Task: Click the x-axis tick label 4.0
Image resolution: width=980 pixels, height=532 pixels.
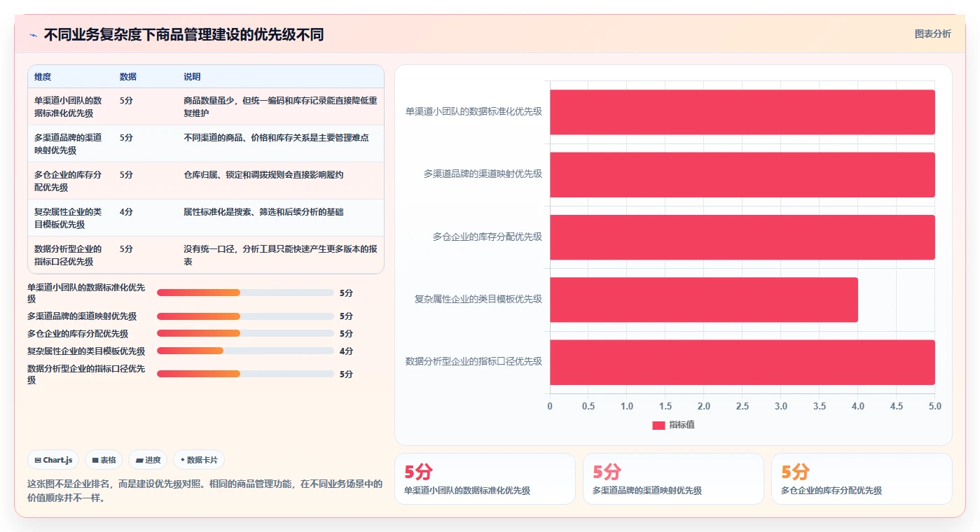Action: (x=857, y=407)
